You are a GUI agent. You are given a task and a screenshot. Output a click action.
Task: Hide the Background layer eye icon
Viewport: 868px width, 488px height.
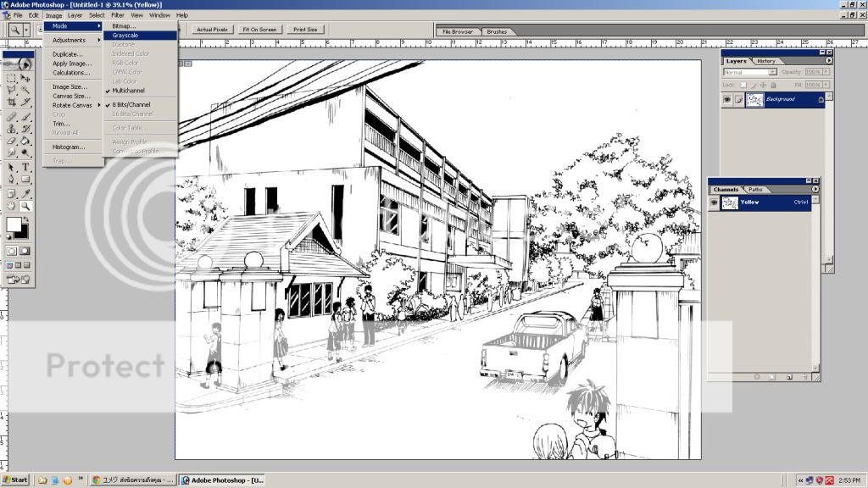click(726, 100)
